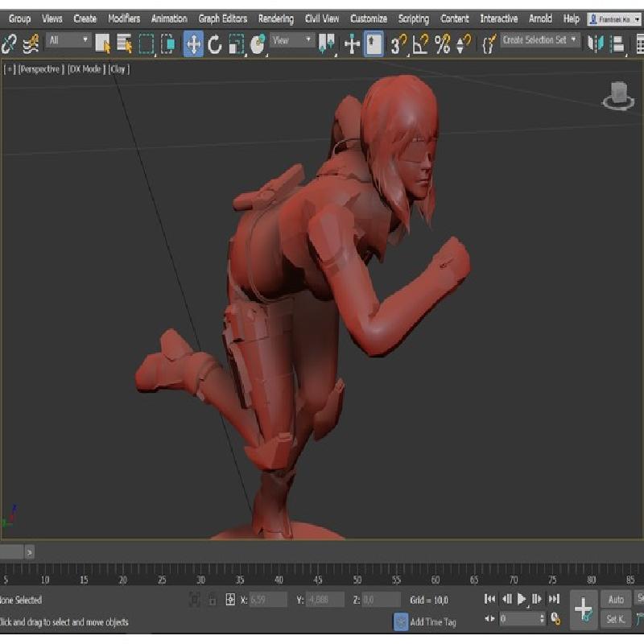Open the DX Mode viewport label menu
Screen dimensions: 644x644
(x=86, y=69)
